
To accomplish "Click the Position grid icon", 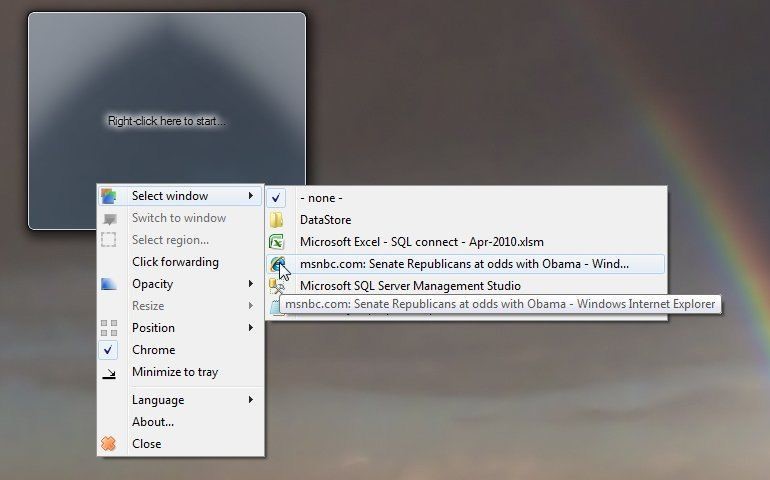I will (x=109, y=328).
